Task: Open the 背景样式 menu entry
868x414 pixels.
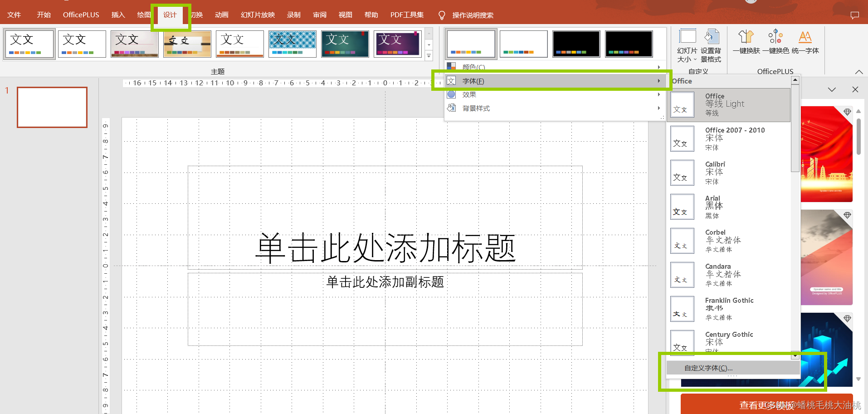Action: click(476, 108)
